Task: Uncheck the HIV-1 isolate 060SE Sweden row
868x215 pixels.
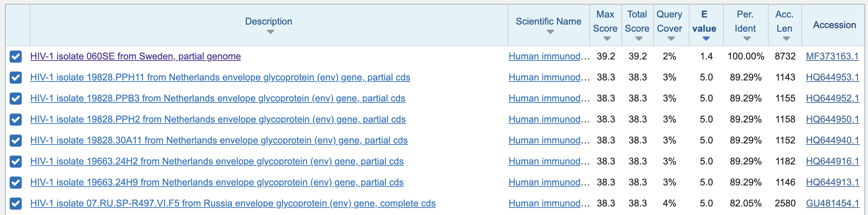Action: [16, 57]
